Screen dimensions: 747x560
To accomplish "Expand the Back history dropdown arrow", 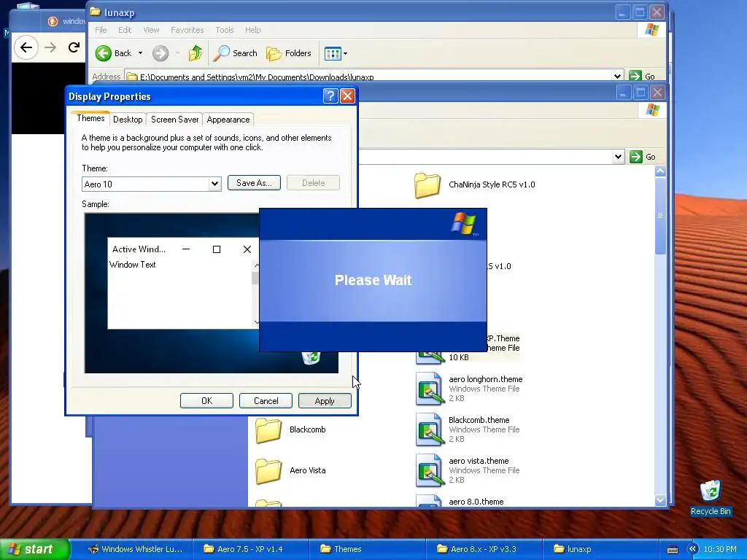I will [x=140, y=53].
